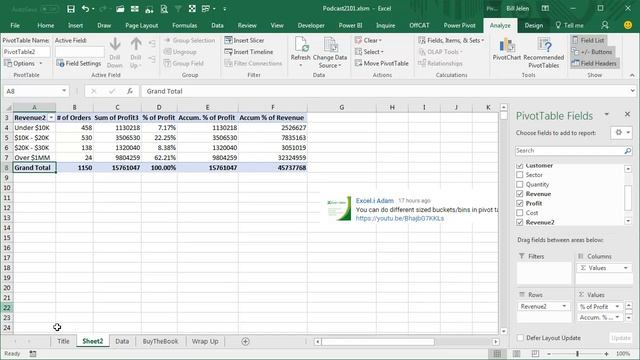
Task: Open the Insert ribbon tab
Action: [x=76, y=25]
